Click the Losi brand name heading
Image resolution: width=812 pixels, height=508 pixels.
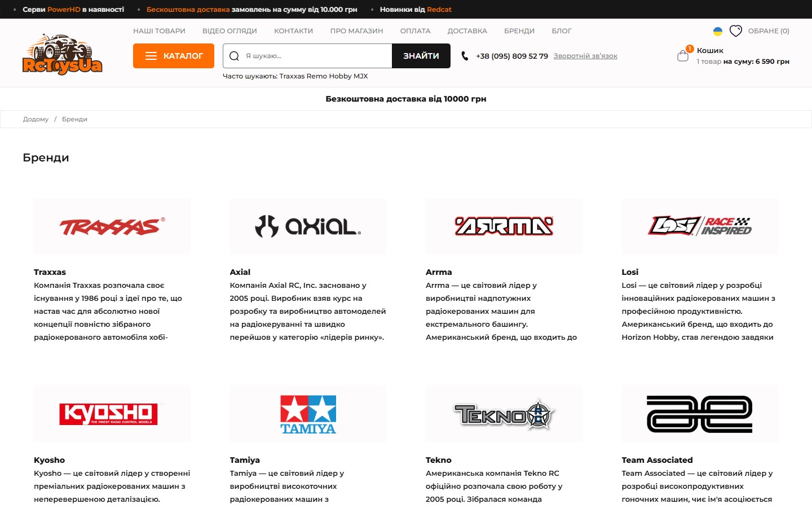[x=630, y=272]
